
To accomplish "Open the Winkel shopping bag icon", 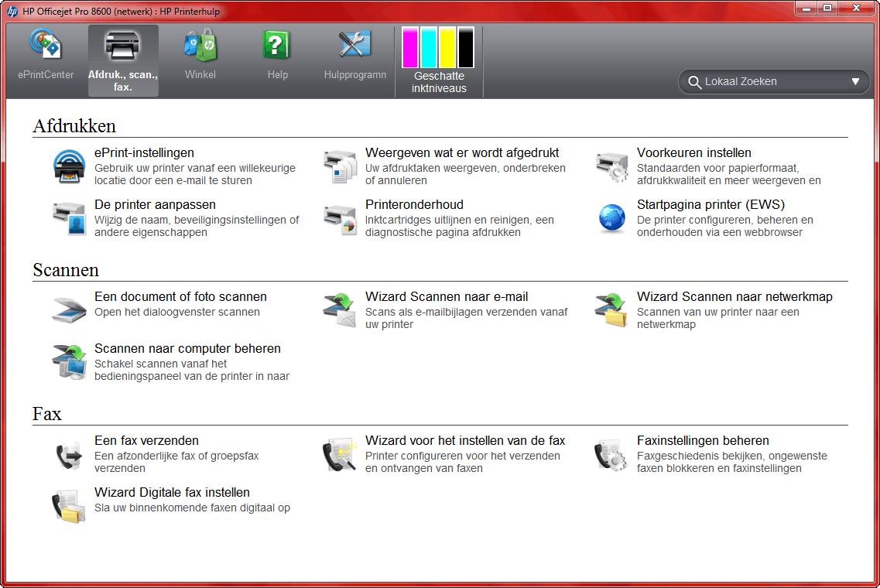I will [x=200, y=45].
